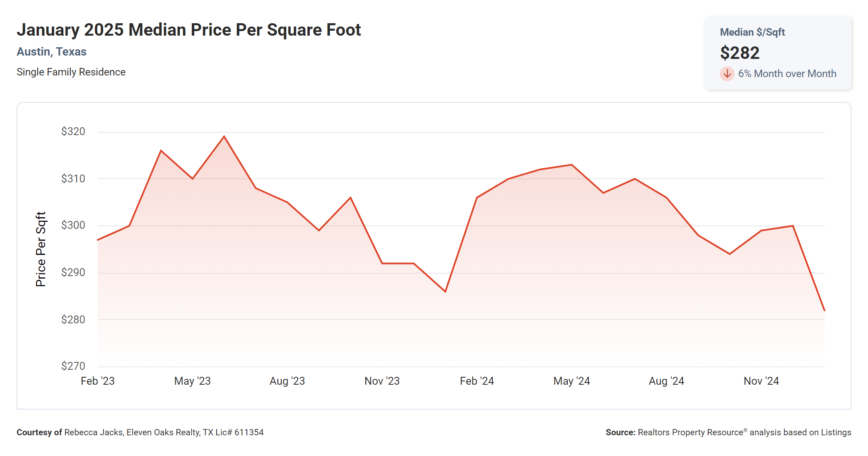Click the $270 y-axis tick label
Screen dimensions: 868x456
[x=73, y=366]
